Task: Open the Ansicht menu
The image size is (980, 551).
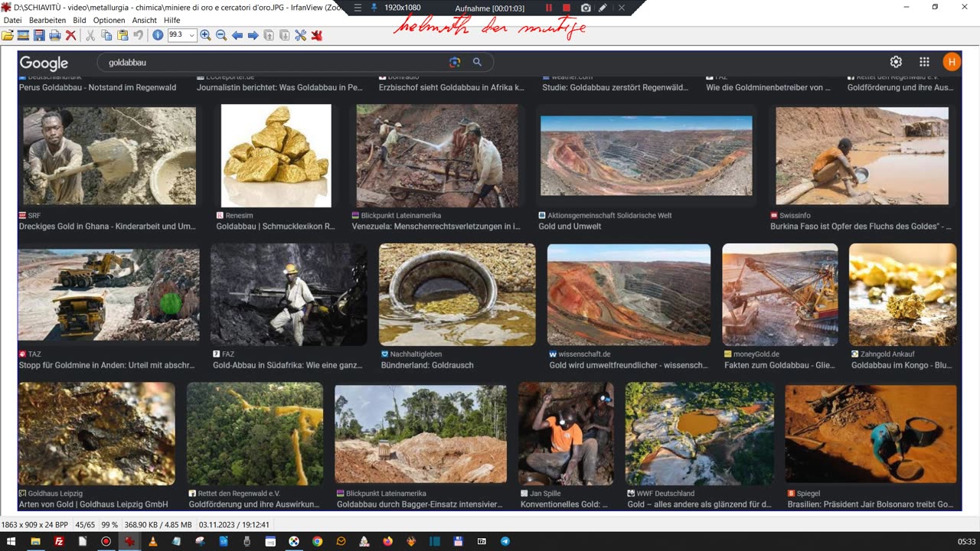Action: (145, 20)
